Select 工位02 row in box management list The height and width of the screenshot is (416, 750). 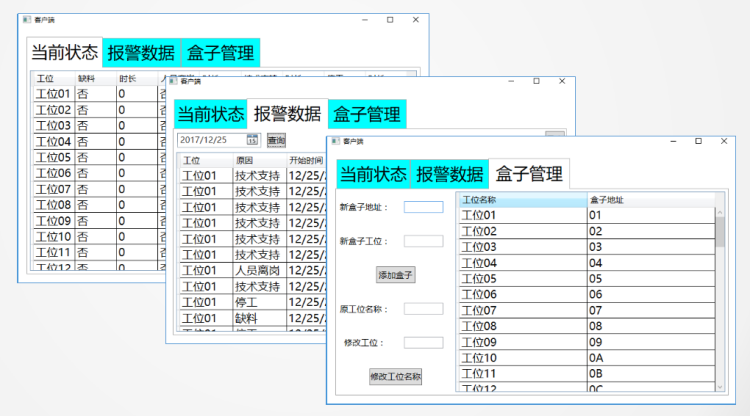pos(587,231)
